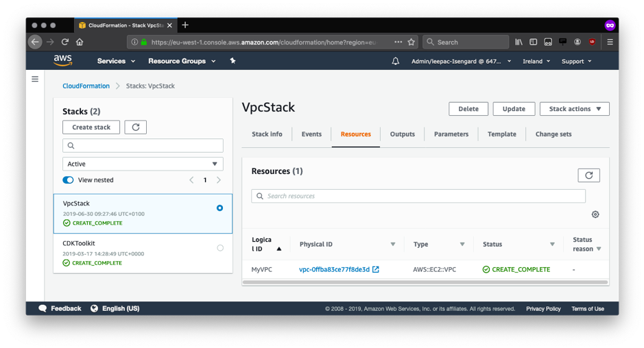The width and height of the screenshot is (644, 348).
Task: Open external link icon next to VPC ID
Action: [375, 270]
